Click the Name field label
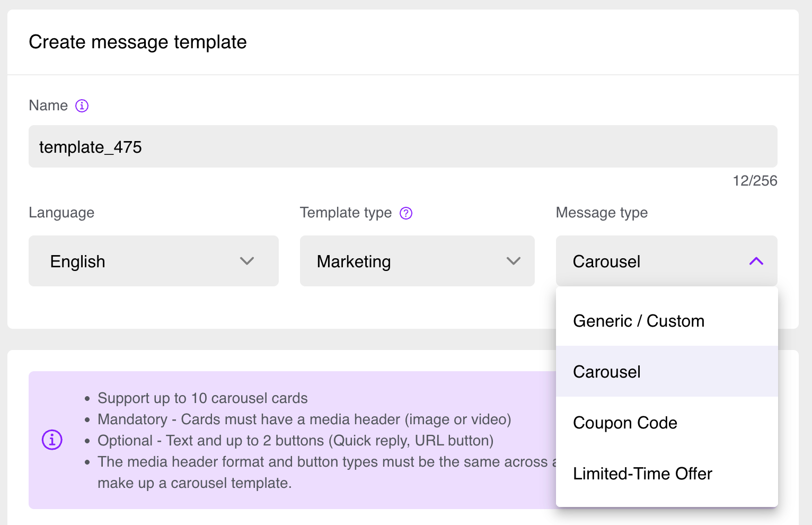This screenshot has height=525, width=812. (48, 106)
